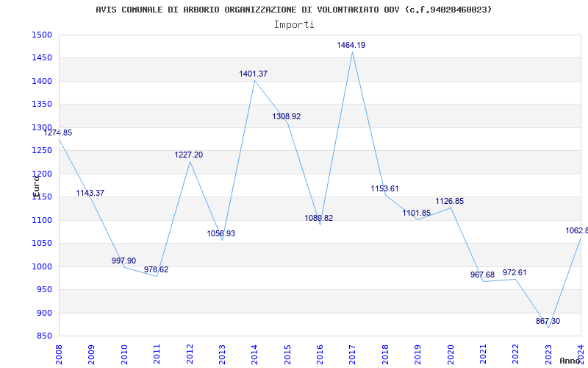Viewport: 588px width, 368px height.
Task: Click data label 1056.93
Action: tap(221, 233)
